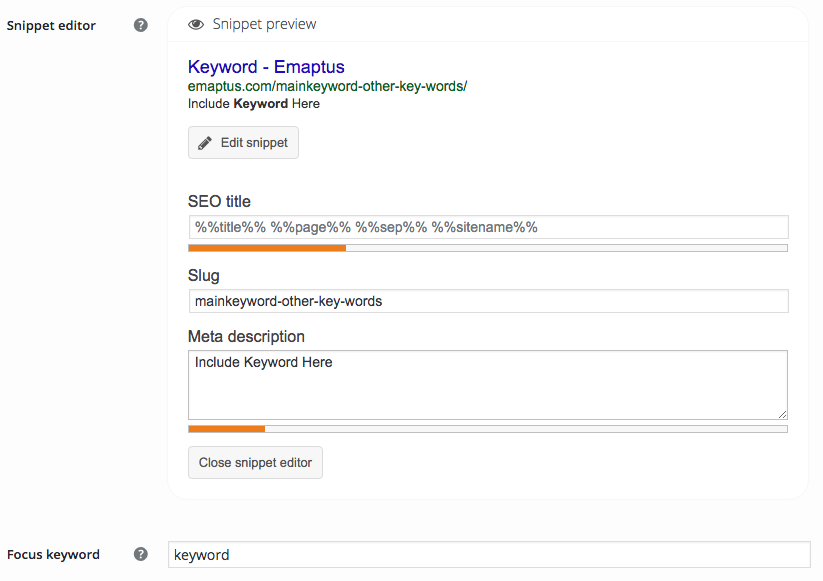The width and height of the screenshot is (823, 581).
Task: Click the Meta description length progress bar
Action: (488, 429)
